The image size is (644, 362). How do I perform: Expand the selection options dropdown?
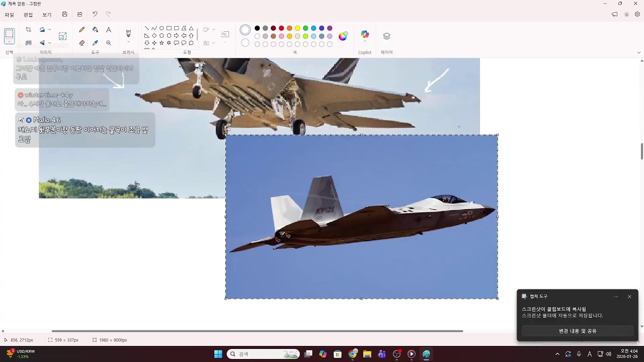(10, 42)
